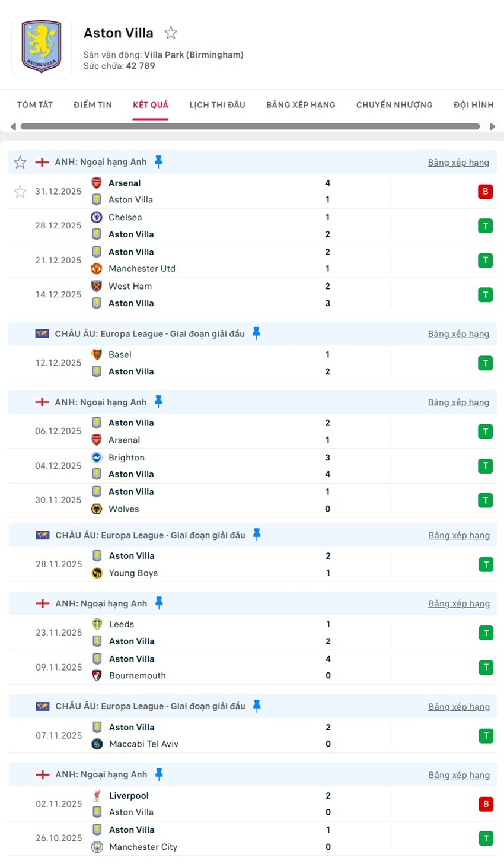504x864 pixels.
Task: Switch to the LỊCH THI ĐẤU tab
Action: click(x=217, y=105)
